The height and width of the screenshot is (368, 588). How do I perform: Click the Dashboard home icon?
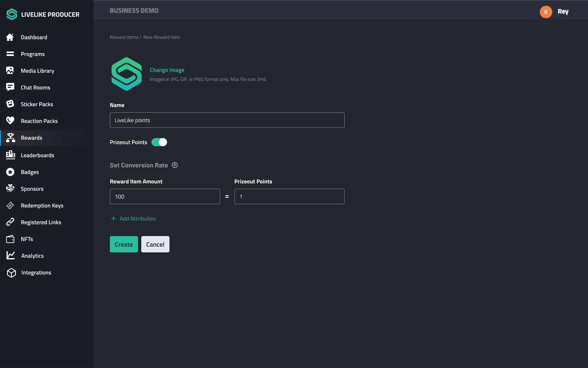[x=10, y=37]
